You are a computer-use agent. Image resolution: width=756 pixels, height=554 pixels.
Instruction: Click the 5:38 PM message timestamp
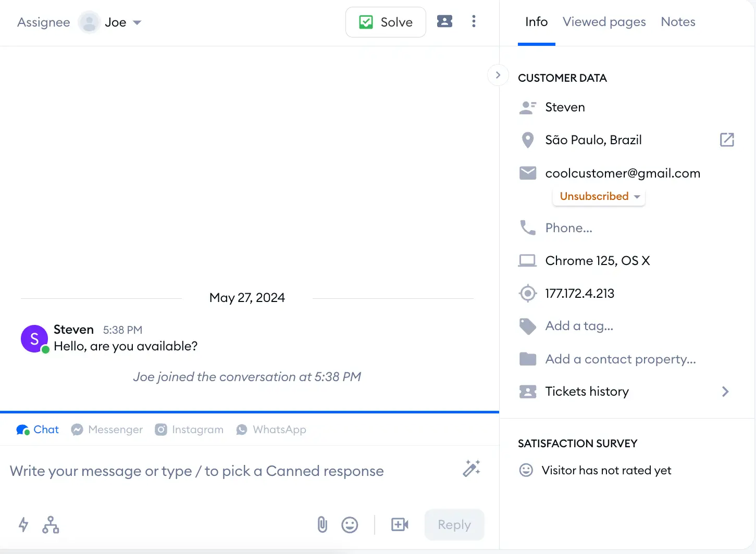pos(122,330)
